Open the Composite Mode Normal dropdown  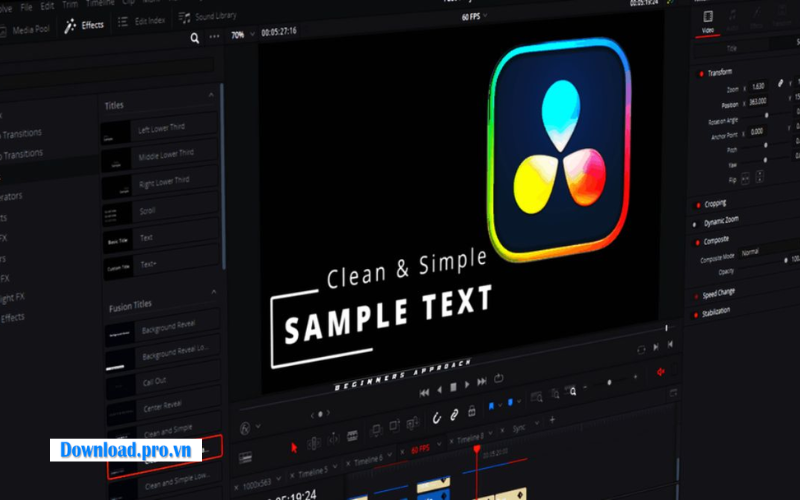[x=769, y=249]
